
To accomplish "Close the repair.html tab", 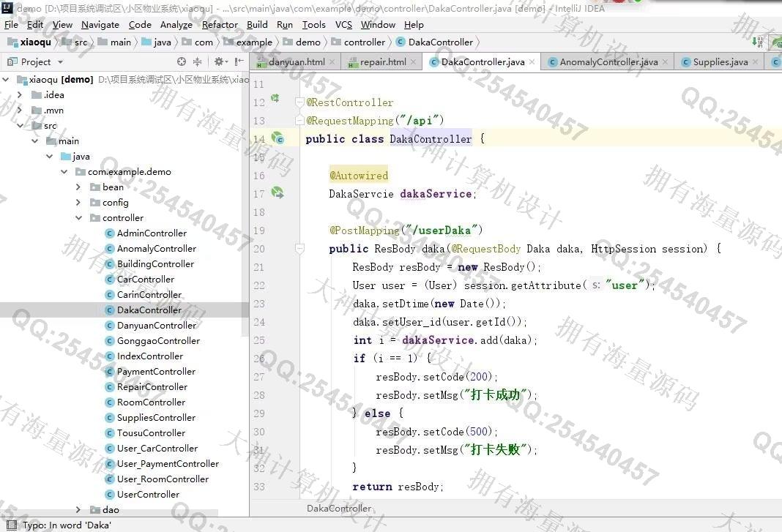I will pyautogui.click(x=414, y=61).
